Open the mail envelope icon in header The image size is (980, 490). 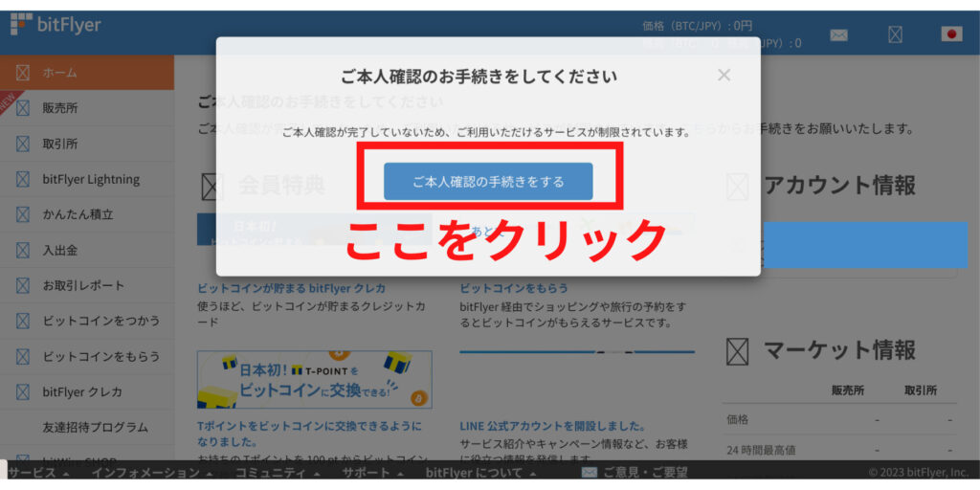coord(838,35)
